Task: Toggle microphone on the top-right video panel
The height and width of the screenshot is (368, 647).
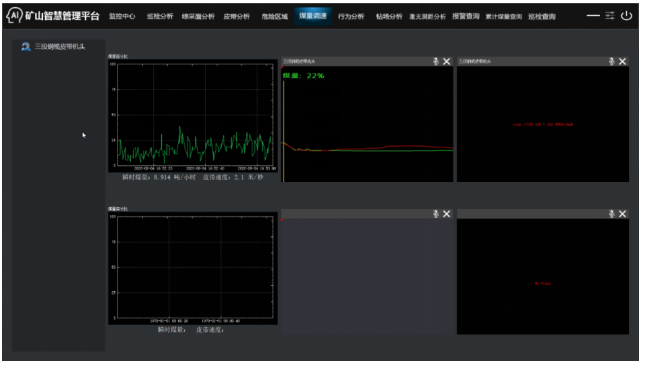Action: (612, 61)
